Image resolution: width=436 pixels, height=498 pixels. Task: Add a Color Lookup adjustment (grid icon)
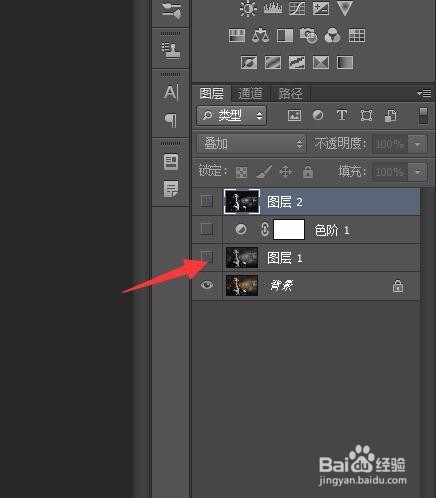[357, 35]
